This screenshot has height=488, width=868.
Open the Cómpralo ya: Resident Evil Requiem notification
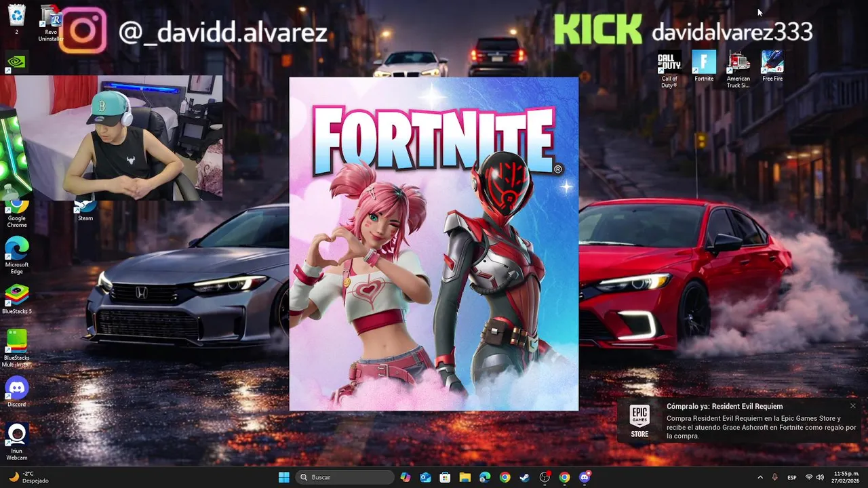[x=739, y=420]
